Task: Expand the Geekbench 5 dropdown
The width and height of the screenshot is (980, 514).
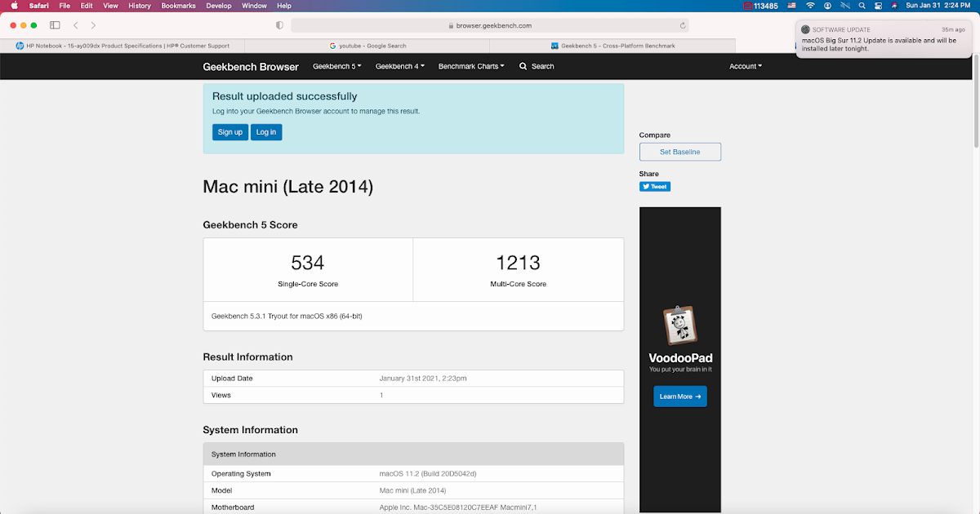Action: tap(337, 66)
